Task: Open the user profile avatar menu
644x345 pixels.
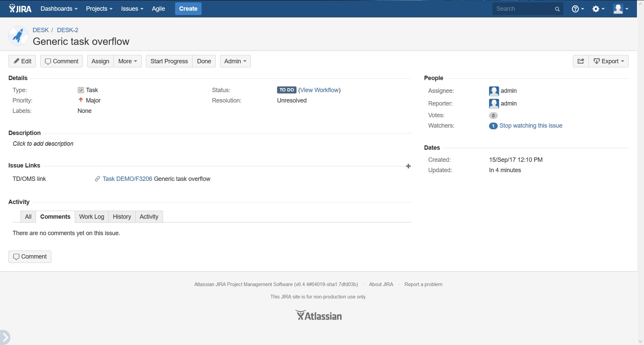Action: coord(620,9)
